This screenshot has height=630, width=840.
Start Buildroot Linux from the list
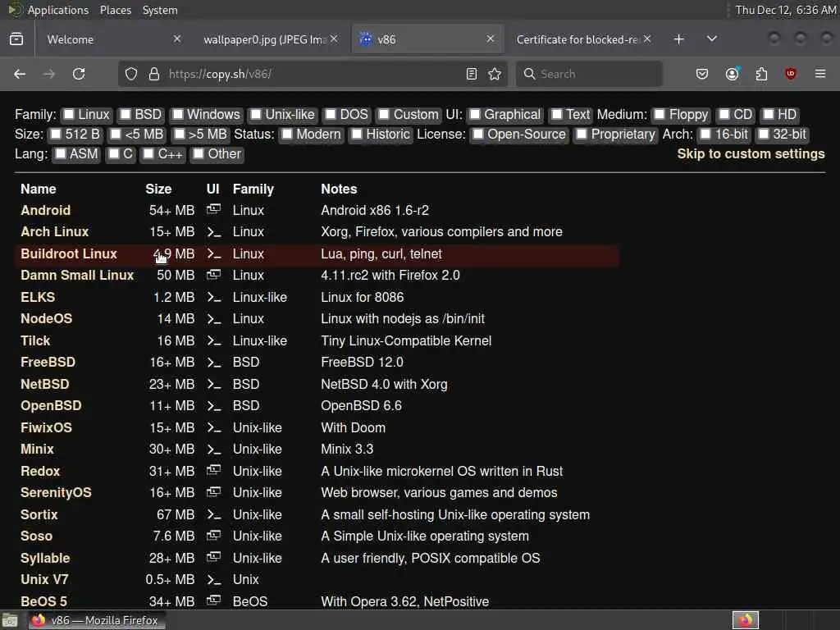pyautogui.click(x=69, y=254)
